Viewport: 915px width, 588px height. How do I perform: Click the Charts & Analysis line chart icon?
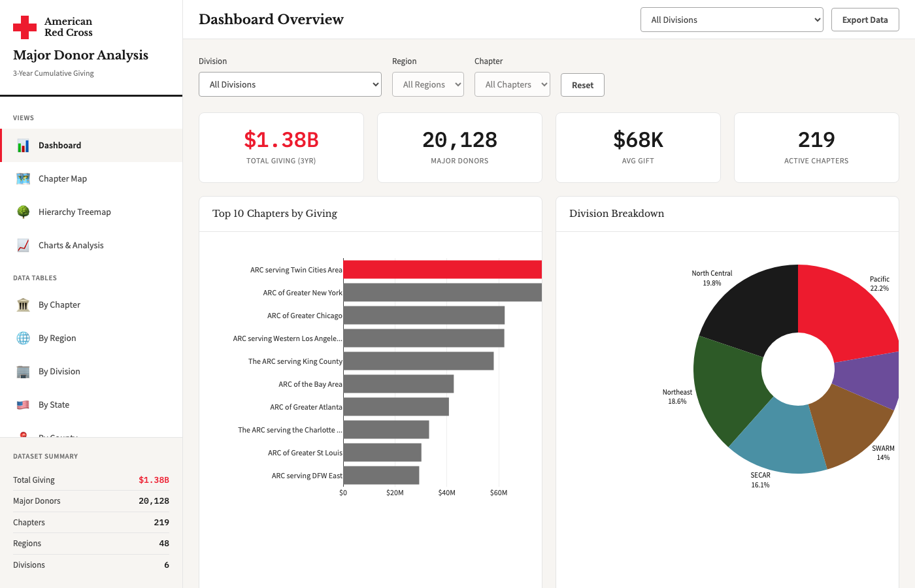[24, 246]
